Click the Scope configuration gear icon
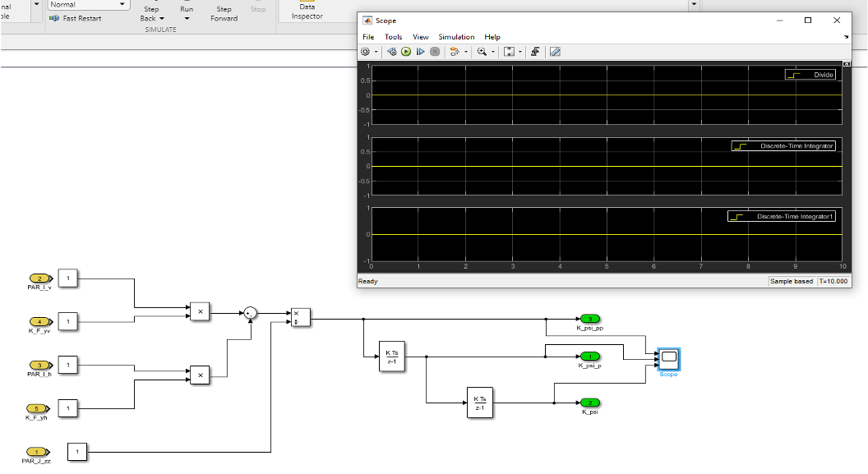868x474 pixels. pos(366,52)
